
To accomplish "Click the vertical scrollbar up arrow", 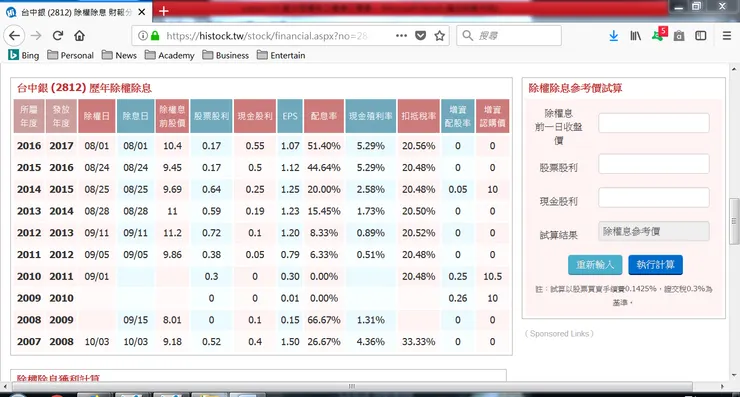I will 734,69.
